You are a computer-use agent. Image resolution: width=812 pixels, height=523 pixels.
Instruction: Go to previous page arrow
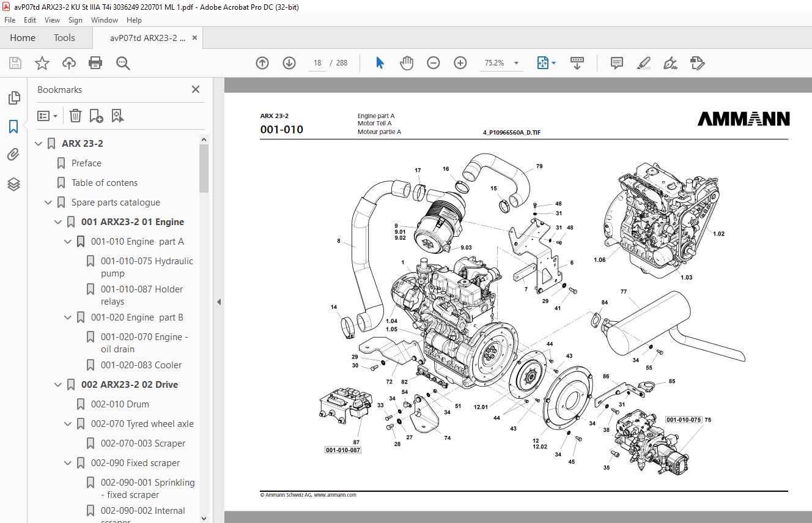(x=262, y=63)
